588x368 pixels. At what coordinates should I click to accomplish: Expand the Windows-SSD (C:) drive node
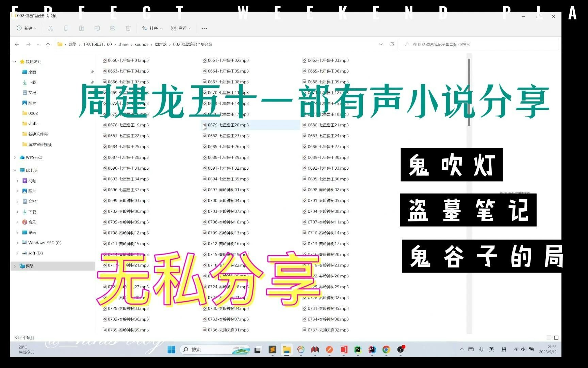point(17,243)
